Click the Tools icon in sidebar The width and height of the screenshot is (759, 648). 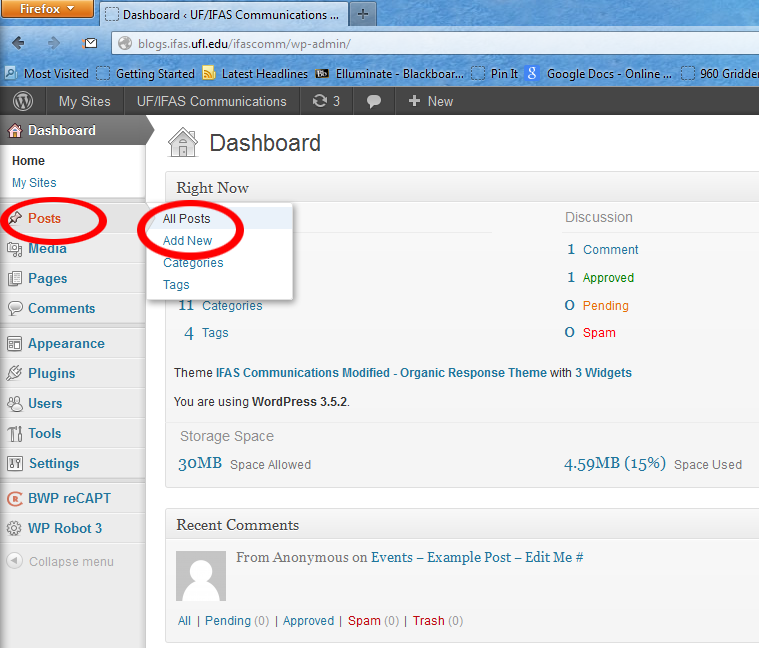click(x=15, y=434)
